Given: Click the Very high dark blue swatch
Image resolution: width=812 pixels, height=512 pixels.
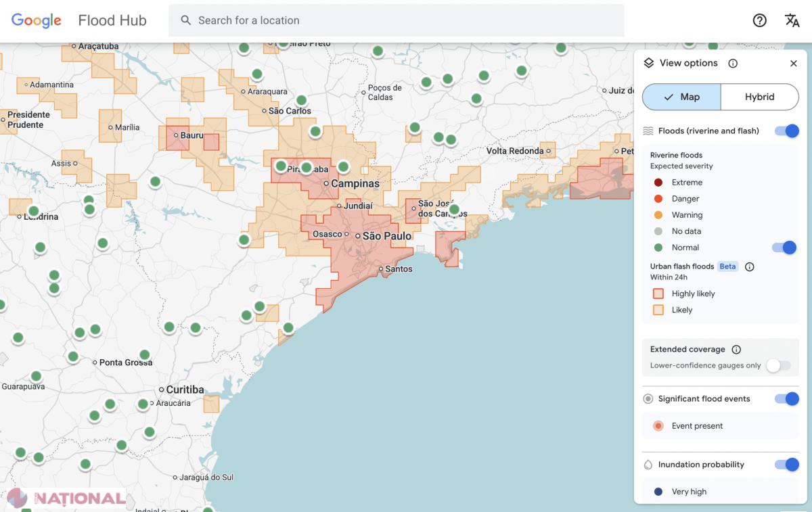Looking at the screenshot, I should coord(658,492).
